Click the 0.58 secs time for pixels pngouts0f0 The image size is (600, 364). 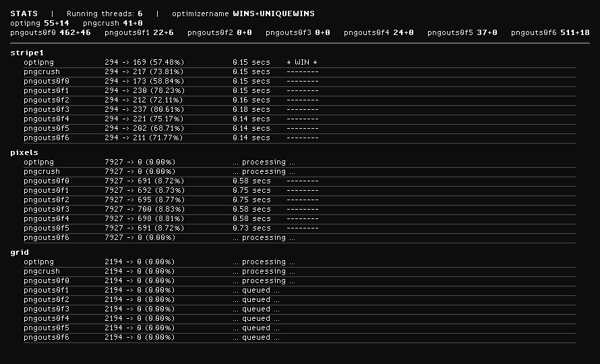pos(251,181)
